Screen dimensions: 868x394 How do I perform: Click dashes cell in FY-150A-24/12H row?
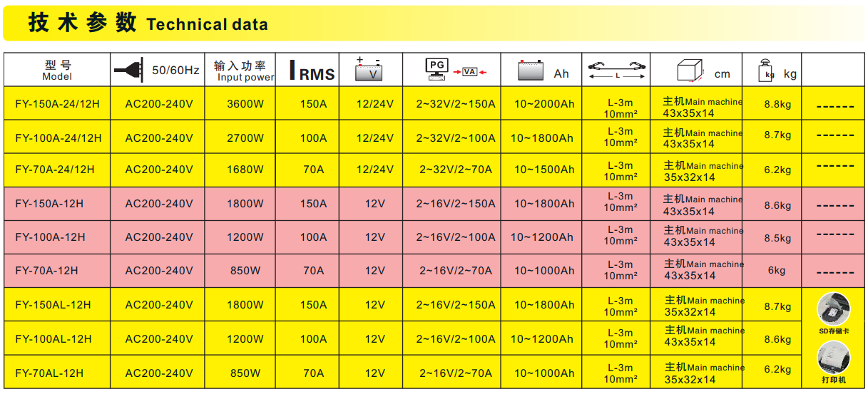pyautogui.click(x=835, y=106)
